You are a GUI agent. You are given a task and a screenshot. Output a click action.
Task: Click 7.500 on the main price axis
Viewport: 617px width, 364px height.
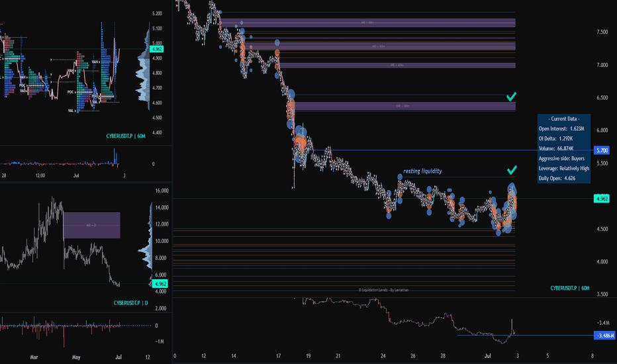(602, 32)
